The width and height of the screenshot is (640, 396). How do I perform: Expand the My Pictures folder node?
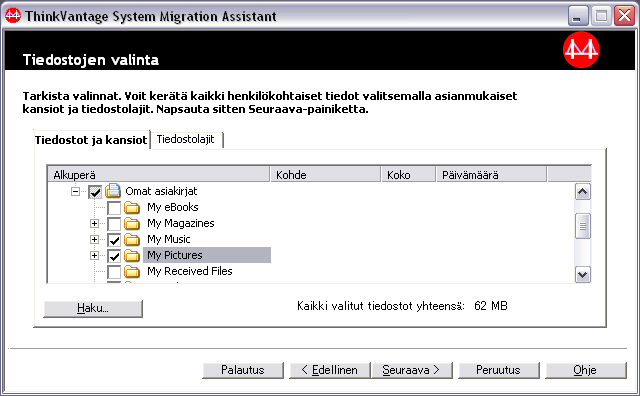[x=94, y=256]
